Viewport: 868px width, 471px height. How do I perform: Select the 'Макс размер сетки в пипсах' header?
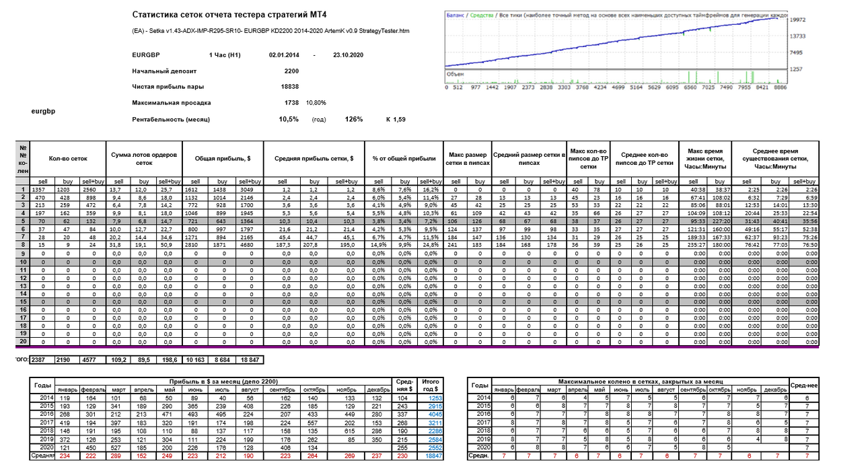467,159
